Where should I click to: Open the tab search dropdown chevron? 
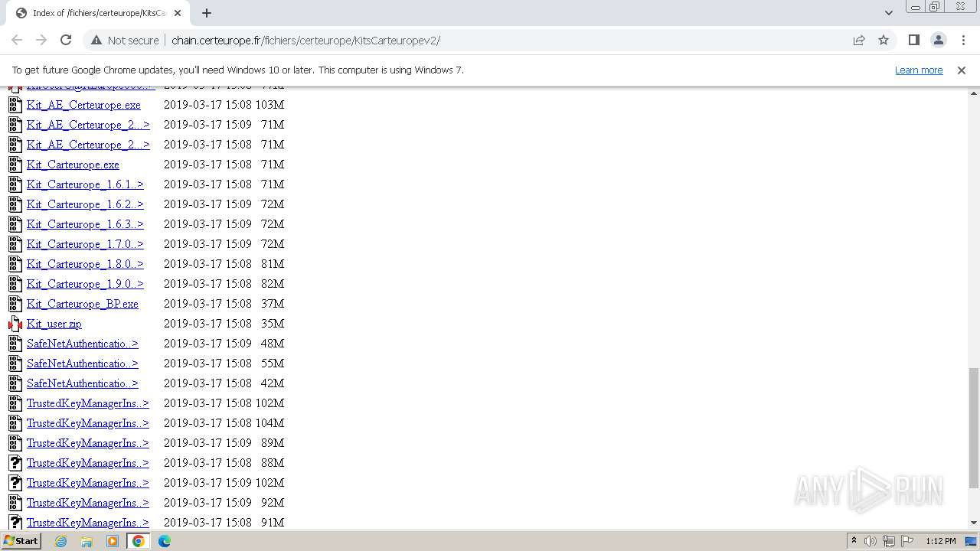[888, 12]
